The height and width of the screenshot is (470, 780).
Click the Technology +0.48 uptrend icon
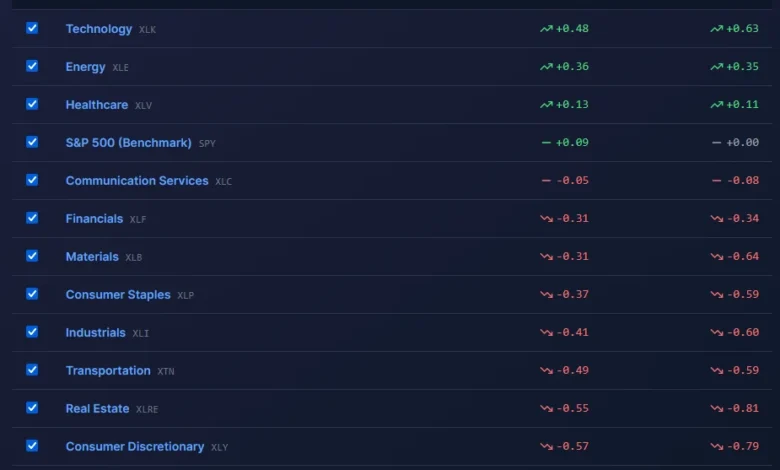546,29
